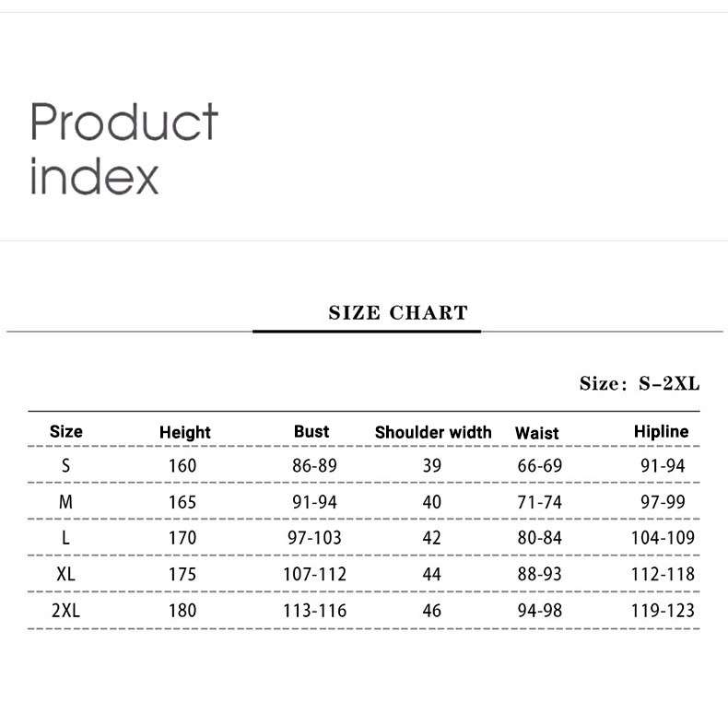Image resolution: width=728 pixels, height=713 pixels.
Task: Click the 80-84 waist value
Action: pyautogui.click(x=539, y=538)
